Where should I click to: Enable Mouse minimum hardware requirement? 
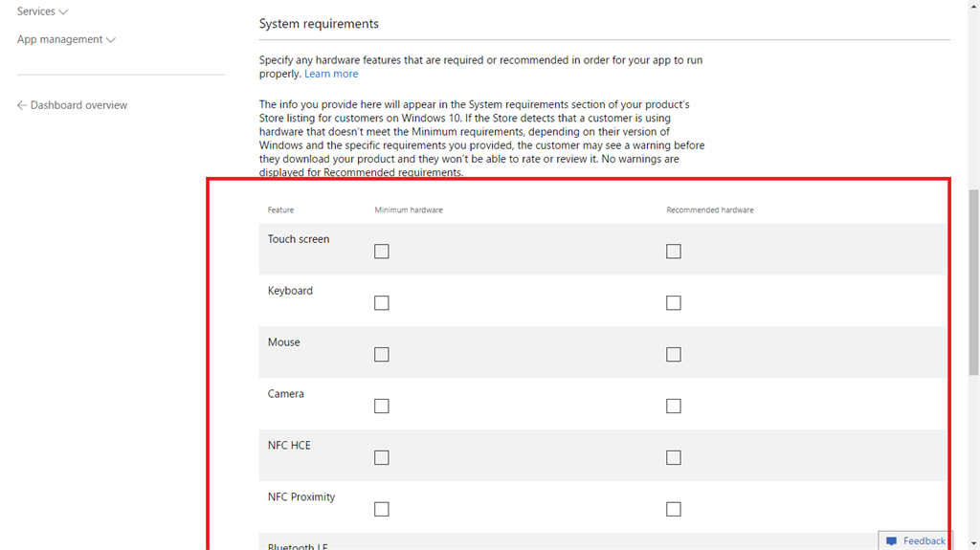(382, 355)
